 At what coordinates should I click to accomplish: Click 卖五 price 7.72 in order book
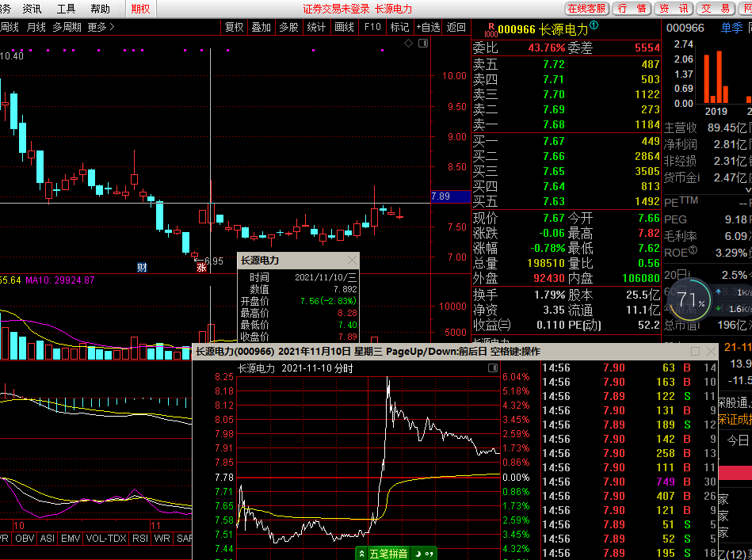point(554,64)
